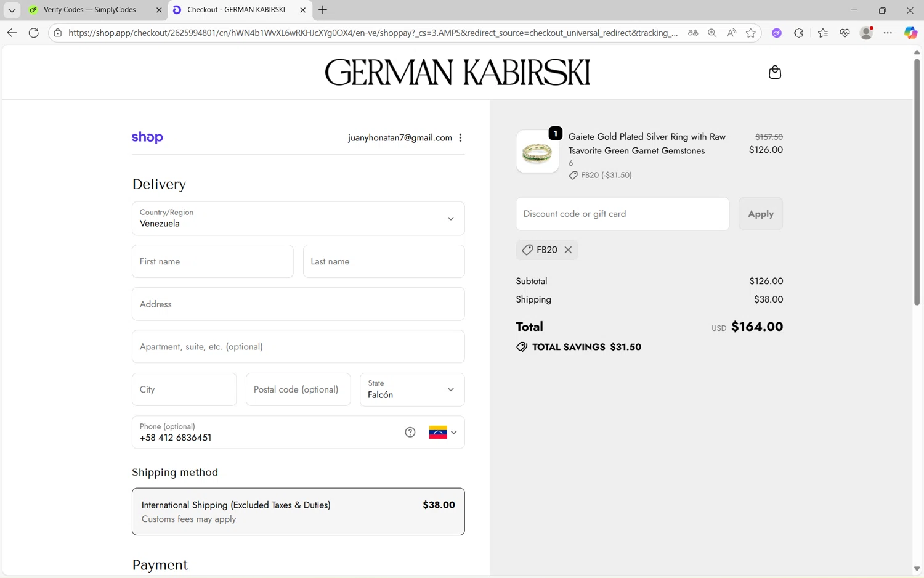Open the shopping bag cart icon
The height and width of the screenshot is (578, 924).
[775, 72]
